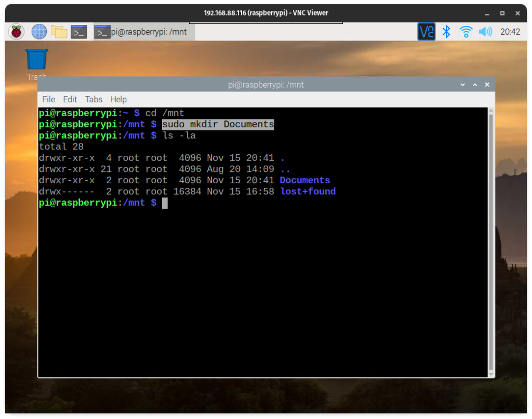532x419 pixels.
Task: Click the volume speaker icon
Action: (x=485, y=32)
